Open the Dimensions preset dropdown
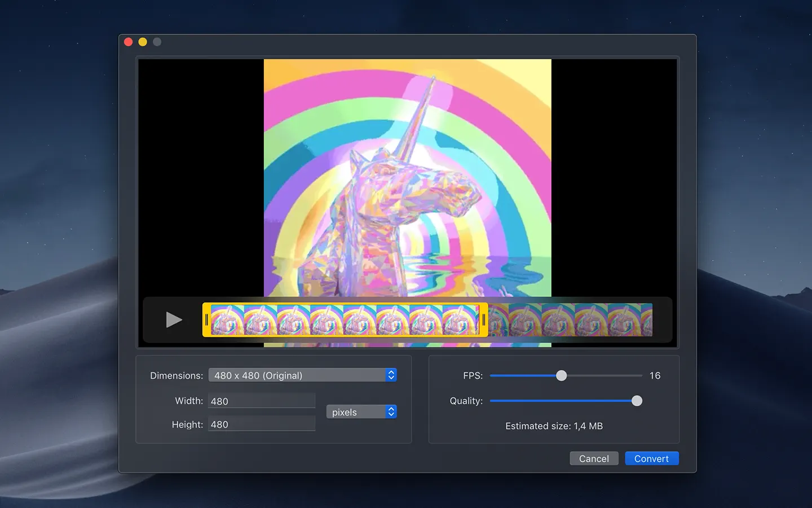Viewport: 812px width, 508px height. point(303,375)
